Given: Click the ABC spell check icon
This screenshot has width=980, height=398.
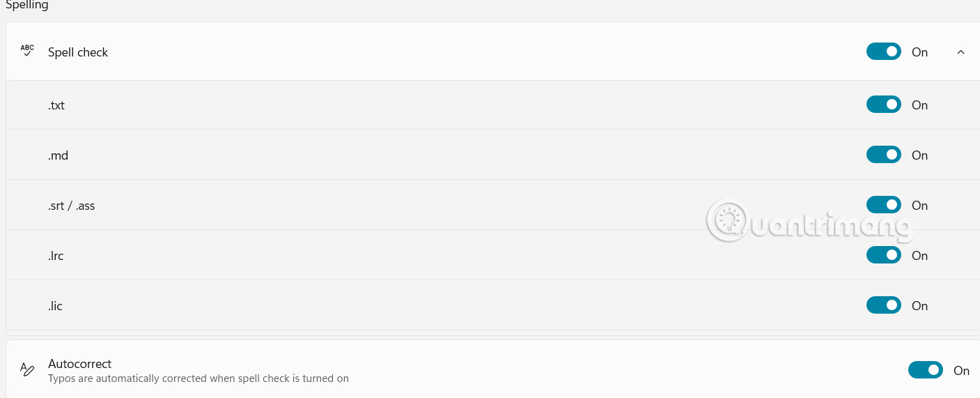Looking at the screenshot, I should tap(27, 52).
